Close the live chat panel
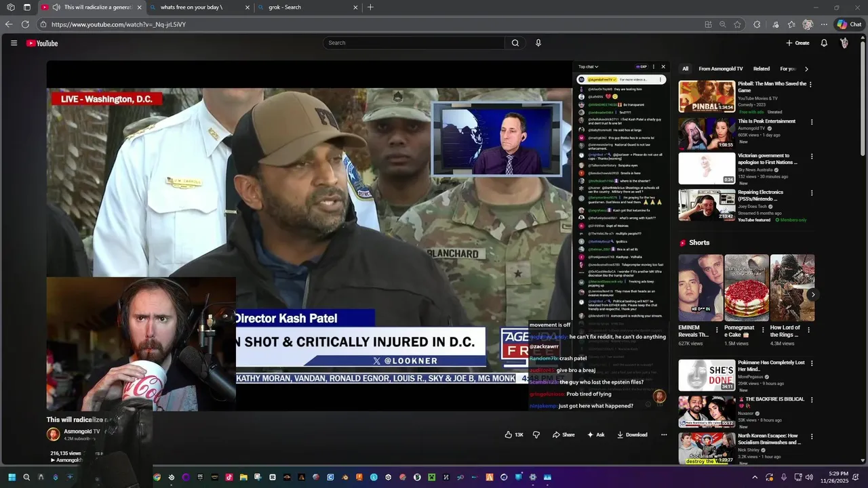Screen dimensions: 868x488 click(663, 66)
